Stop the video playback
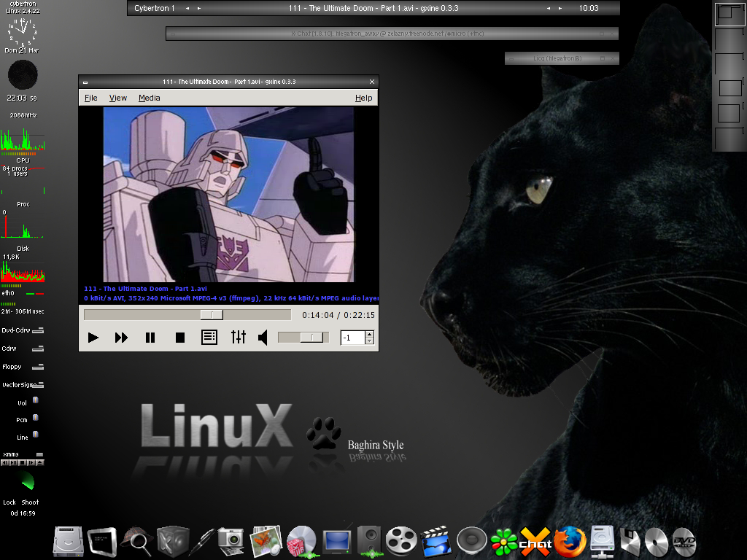 (179, 338)
